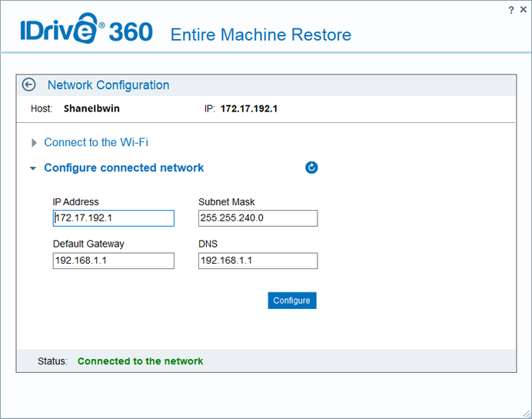532x419 pixels.
Task: Click the Network Configuration title
Action: coord(108,85)
